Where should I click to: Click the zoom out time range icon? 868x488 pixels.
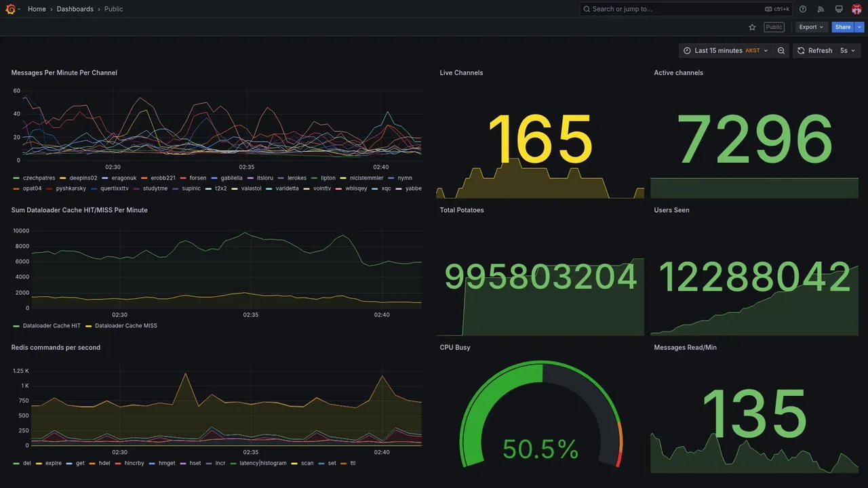[781, 50]
